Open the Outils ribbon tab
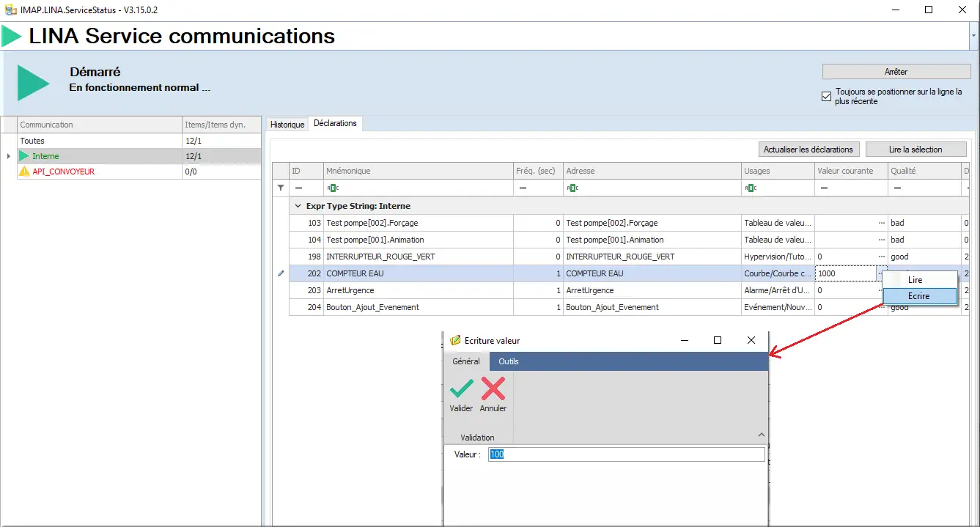980x527 pixels. coord(509,361)
